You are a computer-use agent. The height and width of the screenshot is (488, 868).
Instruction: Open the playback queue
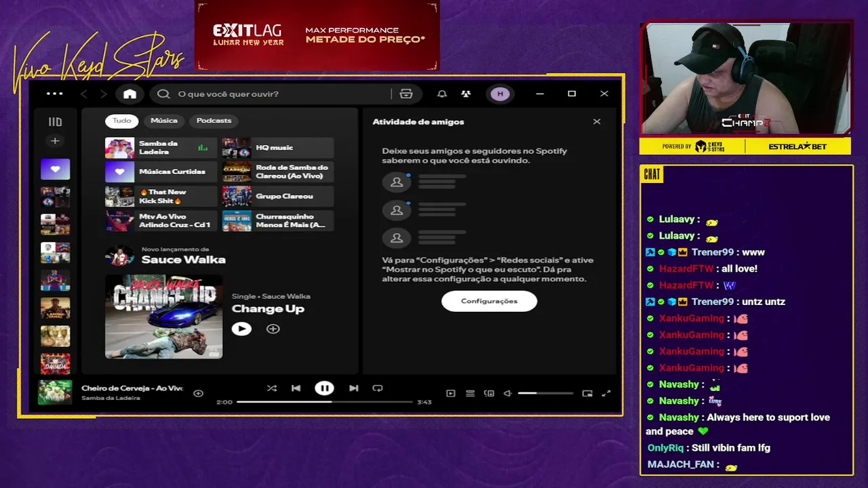470,393
